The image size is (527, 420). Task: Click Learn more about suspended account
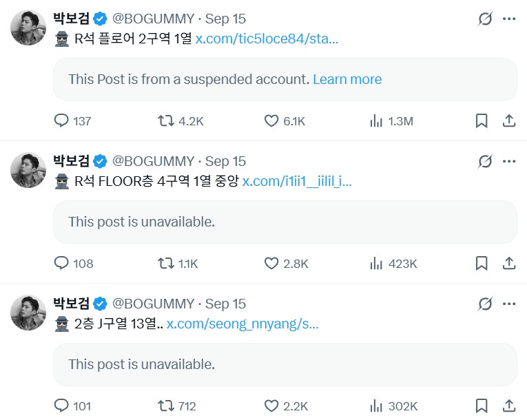coord(347,79)
